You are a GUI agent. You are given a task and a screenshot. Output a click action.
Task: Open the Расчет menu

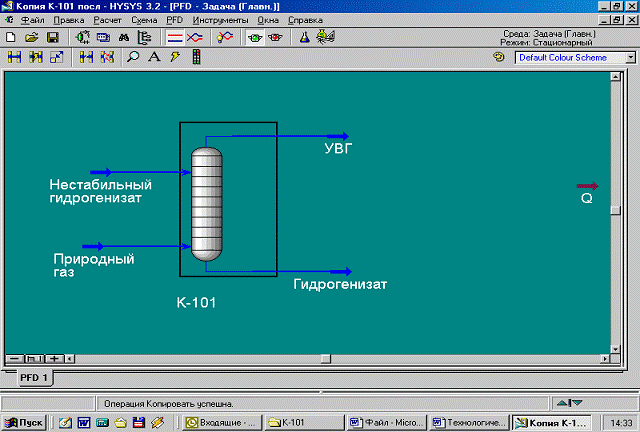point(108,20)
